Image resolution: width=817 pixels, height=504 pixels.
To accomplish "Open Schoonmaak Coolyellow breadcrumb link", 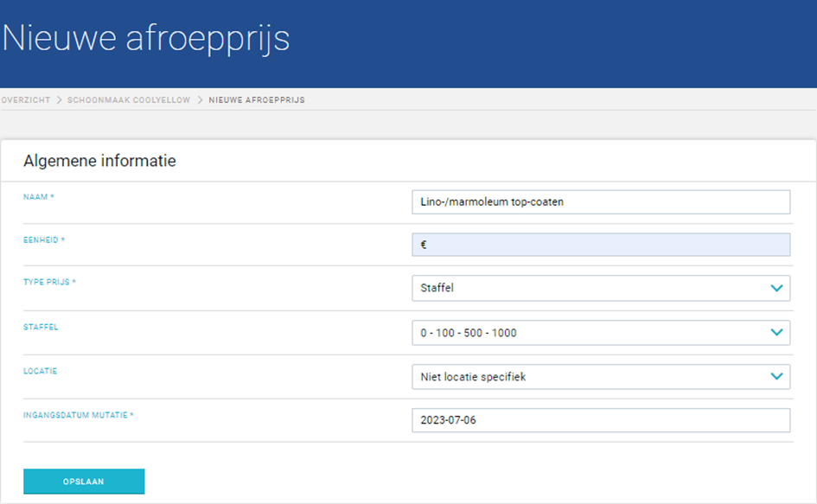I will [129, 100].
